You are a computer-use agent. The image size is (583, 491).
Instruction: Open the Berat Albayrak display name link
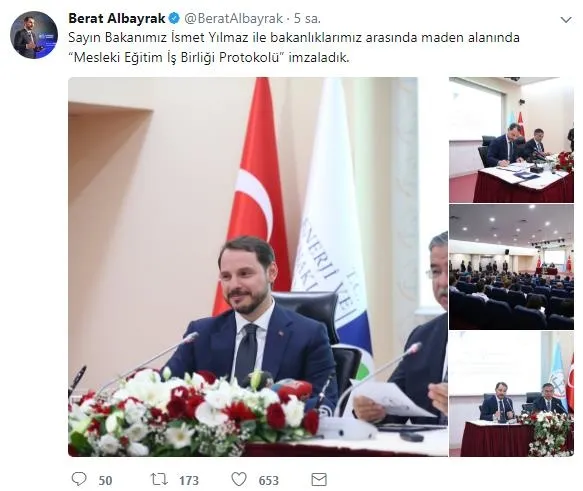[117, 18]
